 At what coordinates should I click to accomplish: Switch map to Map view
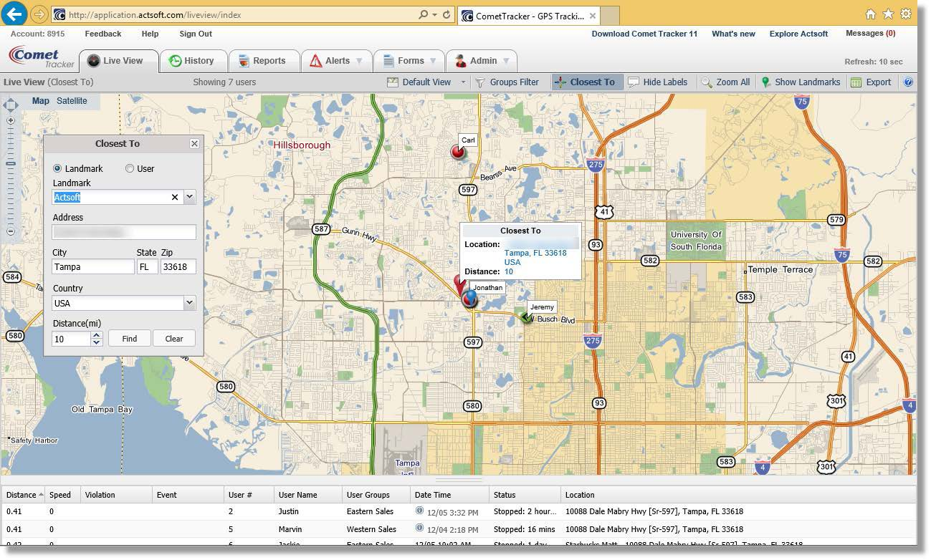point(41,101)
